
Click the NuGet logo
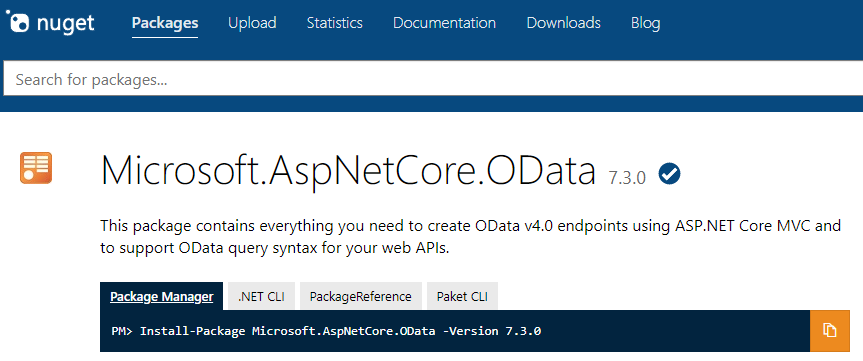click(50, 23)
